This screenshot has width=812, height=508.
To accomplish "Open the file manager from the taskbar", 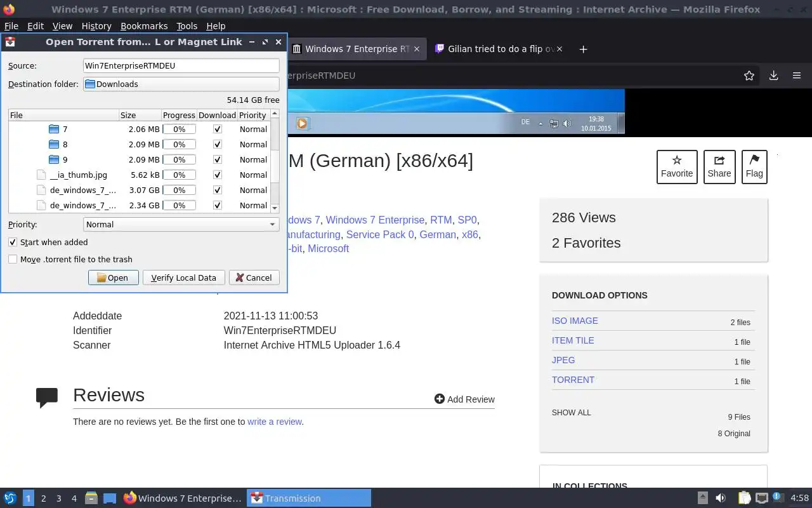I will 91,498.
